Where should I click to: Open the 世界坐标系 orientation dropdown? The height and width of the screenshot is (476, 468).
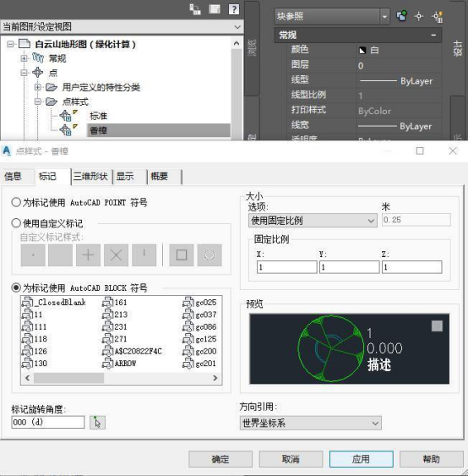(310, 423)
